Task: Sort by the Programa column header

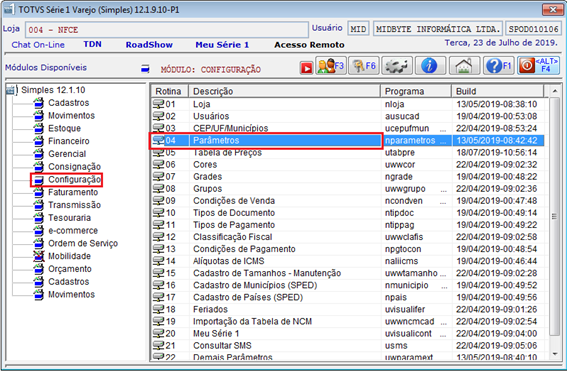Action: (416, 91)
